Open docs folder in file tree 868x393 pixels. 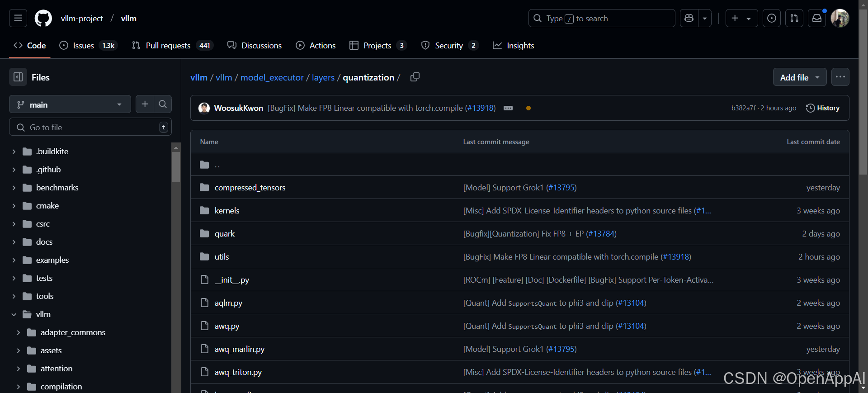(44, 242)
